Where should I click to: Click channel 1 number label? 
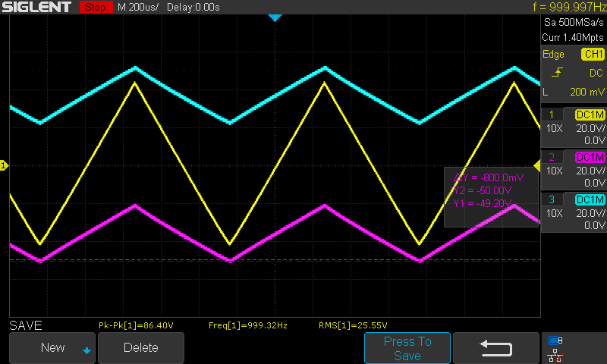(552, 115)
